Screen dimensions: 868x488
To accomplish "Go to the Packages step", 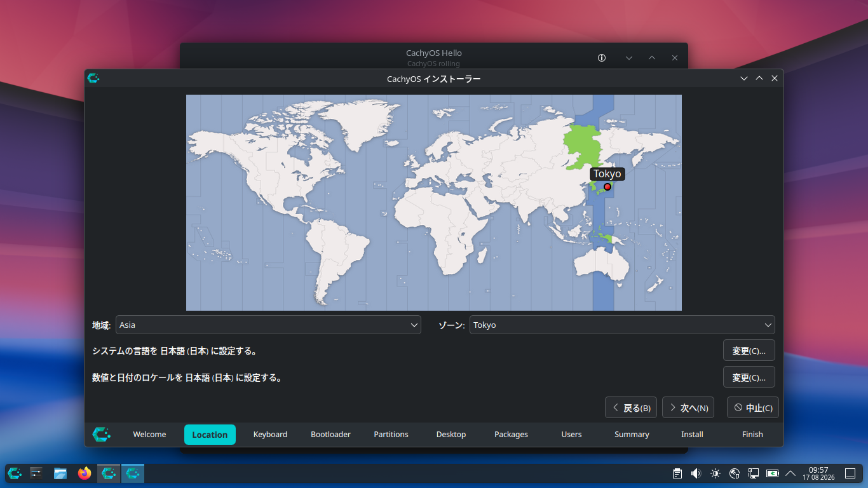I will click(511, 435).
